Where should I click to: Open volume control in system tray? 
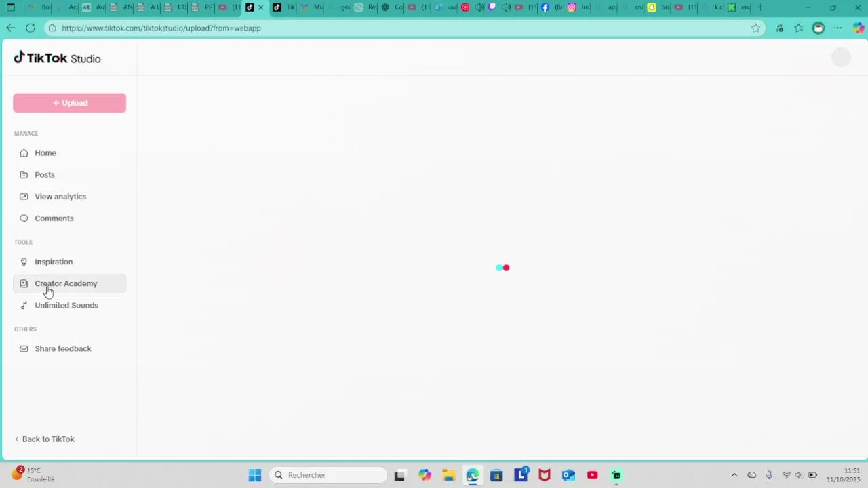click(x=799, y=475)
